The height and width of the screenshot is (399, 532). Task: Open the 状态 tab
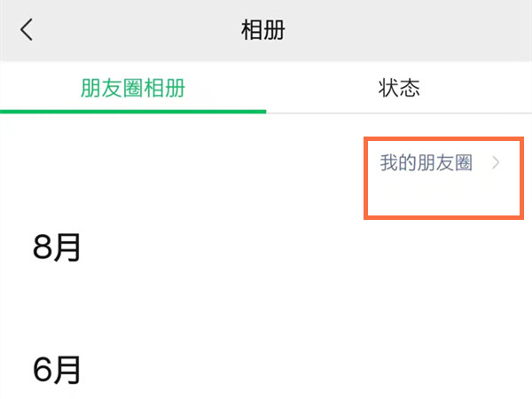399,88
